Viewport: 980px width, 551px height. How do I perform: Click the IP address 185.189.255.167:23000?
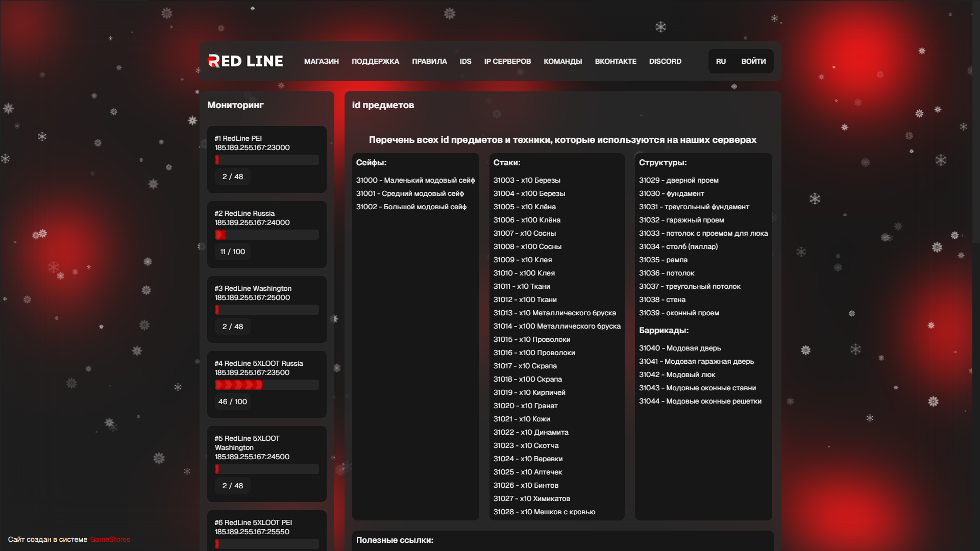252,147
